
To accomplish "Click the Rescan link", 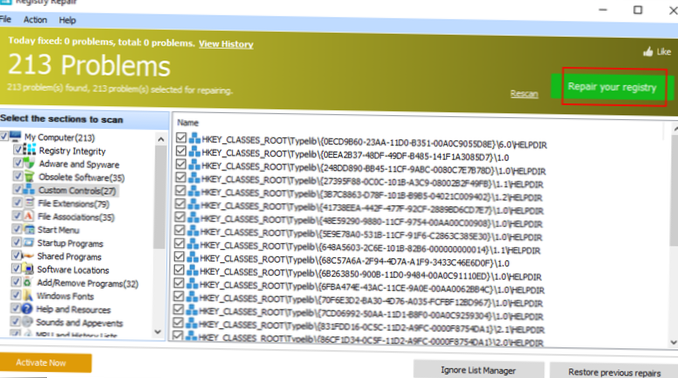I will (x=524, y=93).
